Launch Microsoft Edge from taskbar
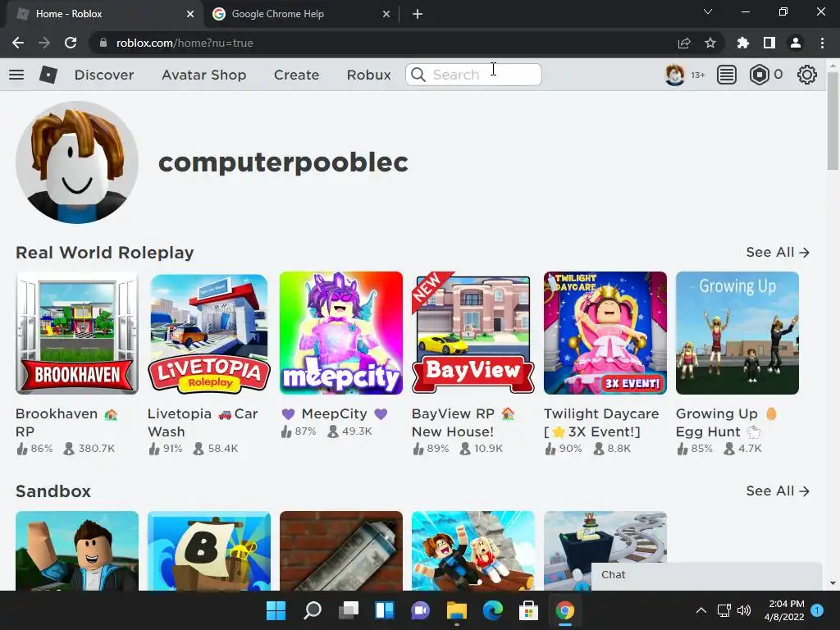Viewport: 840px width, 630px height. point(493,610)
